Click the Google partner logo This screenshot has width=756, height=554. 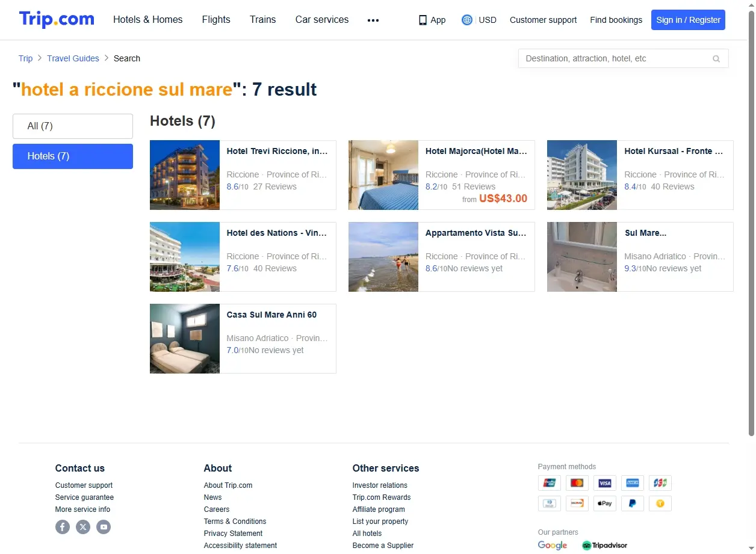pos(553,545)
